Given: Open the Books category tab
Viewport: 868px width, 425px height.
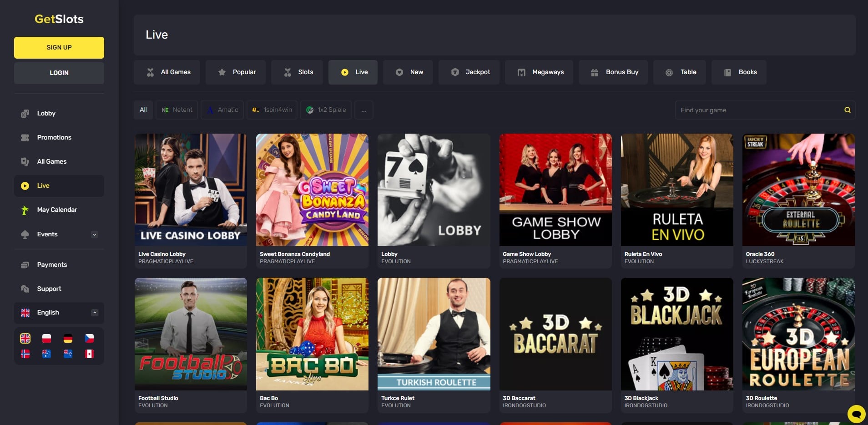Looking at the screenshot, I should click(739, 72).
